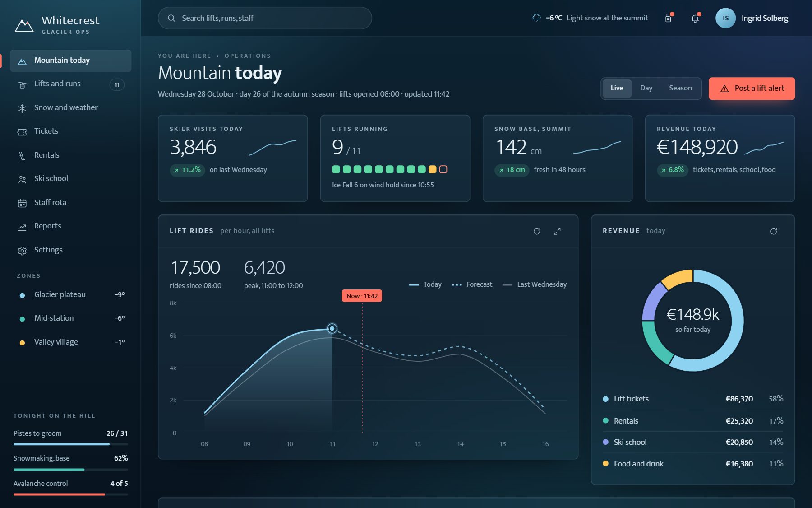Select the Glacier plateau zone
The image size is (812, 508).
pyautogui.click(x=71, y=295)
